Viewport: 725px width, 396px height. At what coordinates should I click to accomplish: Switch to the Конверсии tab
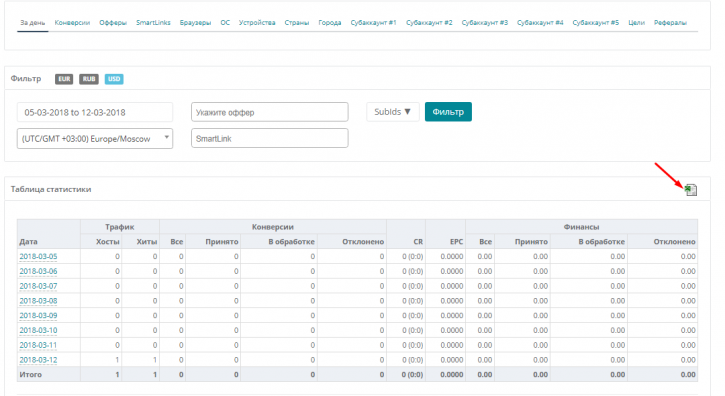click(x=72, y=23)
